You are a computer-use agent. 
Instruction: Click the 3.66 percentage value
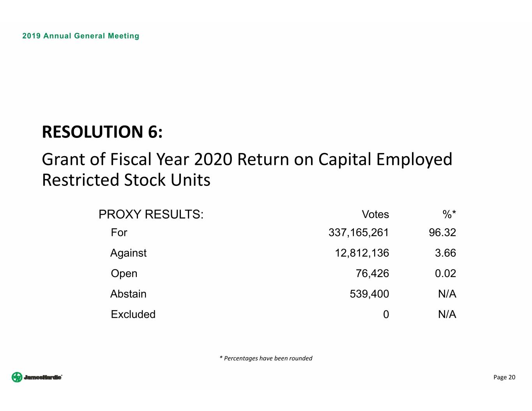tap(445, 253)
